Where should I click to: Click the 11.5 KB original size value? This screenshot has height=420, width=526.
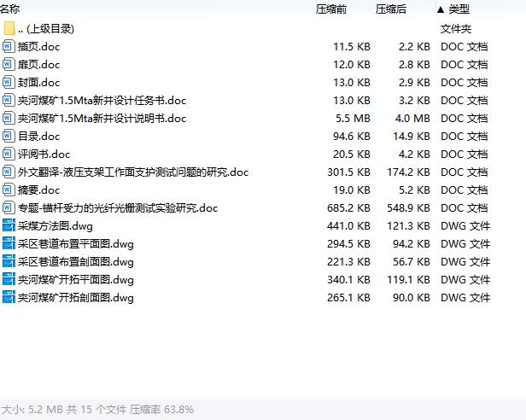pos(352,47)
